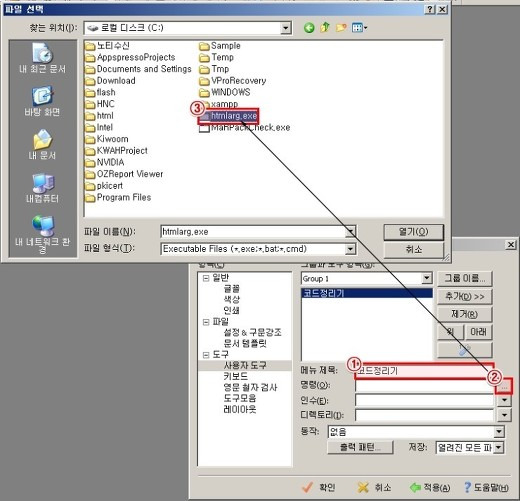
Task: Select the pkicert folder
Action: 104,186
